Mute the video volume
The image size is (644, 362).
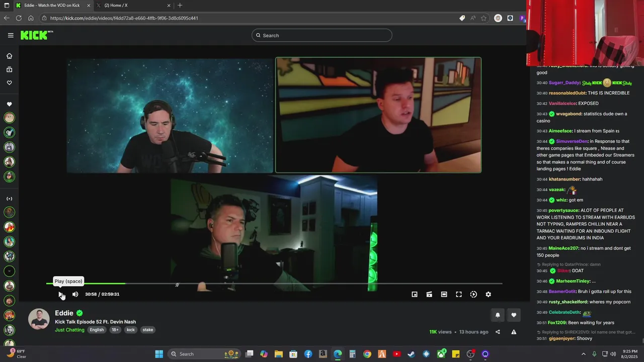tap(75, 294)
